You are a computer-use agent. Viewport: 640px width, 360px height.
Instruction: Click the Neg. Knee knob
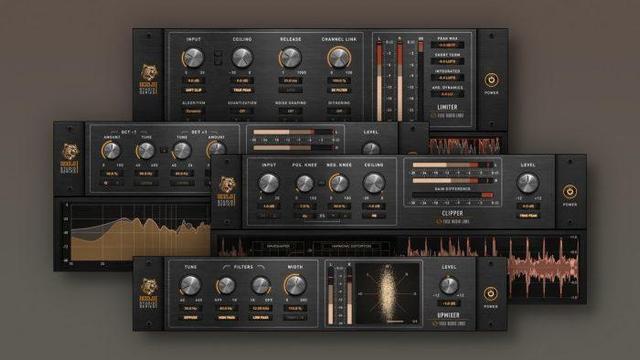[339, 183]
